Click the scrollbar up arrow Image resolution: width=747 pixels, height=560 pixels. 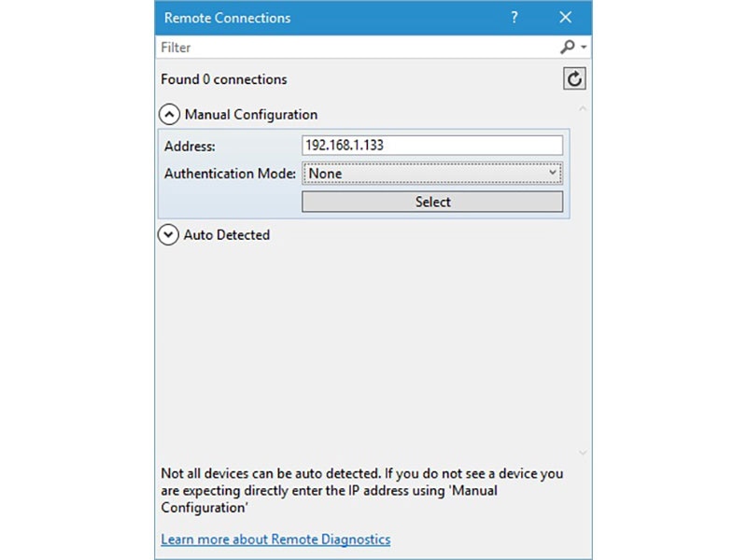(x=584, y=109)
